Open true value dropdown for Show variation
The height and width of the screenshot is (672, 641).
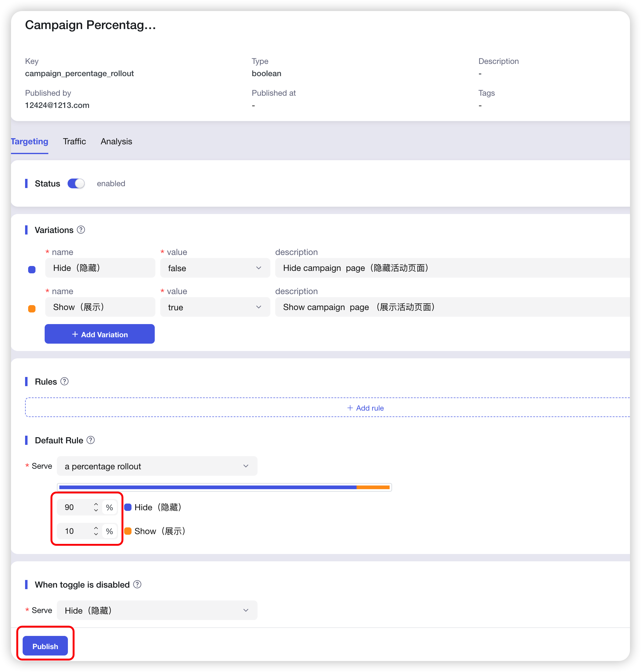[x=215, y=307]
